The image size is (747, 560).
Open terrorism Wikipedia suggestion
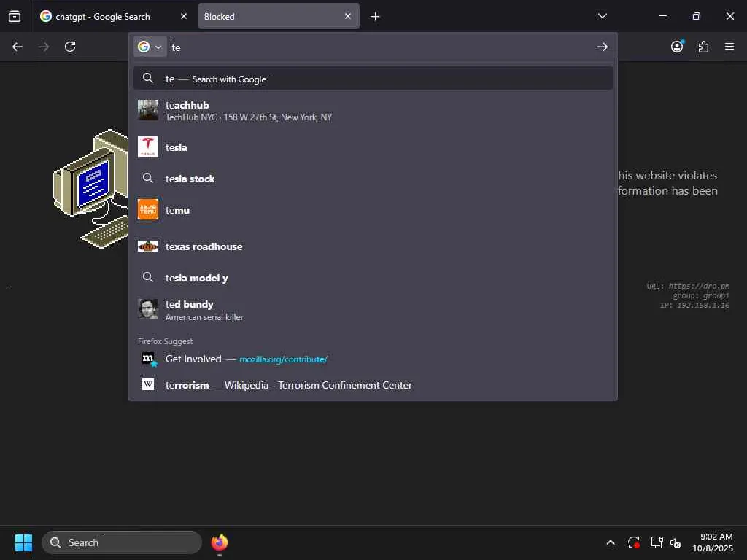click(373, 385)
